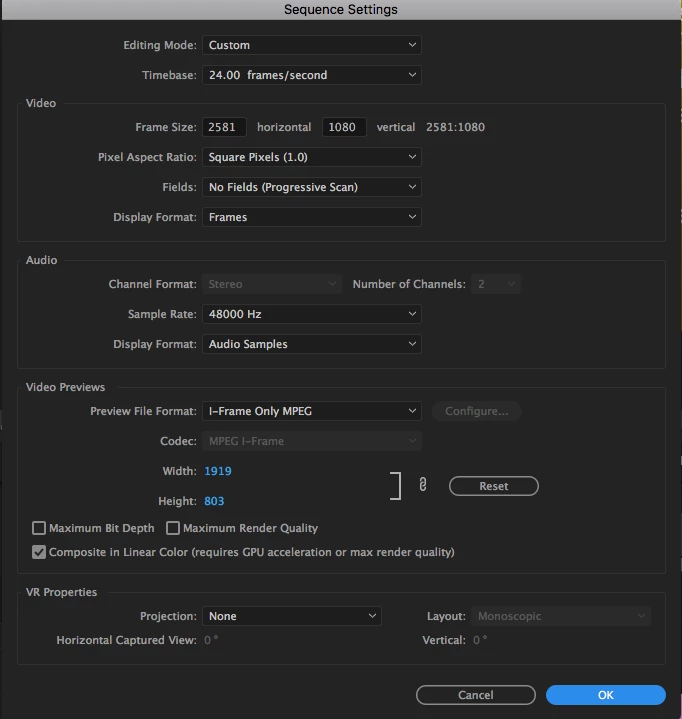Uncheck Composite in Linear Color checkbox

39,552
